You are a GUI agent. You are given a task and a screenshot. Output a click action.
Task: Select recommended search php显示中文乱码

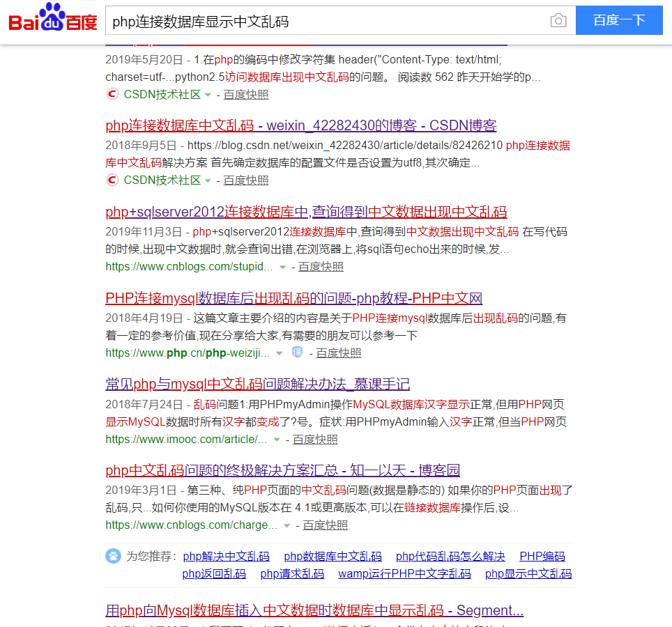(528, 574)
